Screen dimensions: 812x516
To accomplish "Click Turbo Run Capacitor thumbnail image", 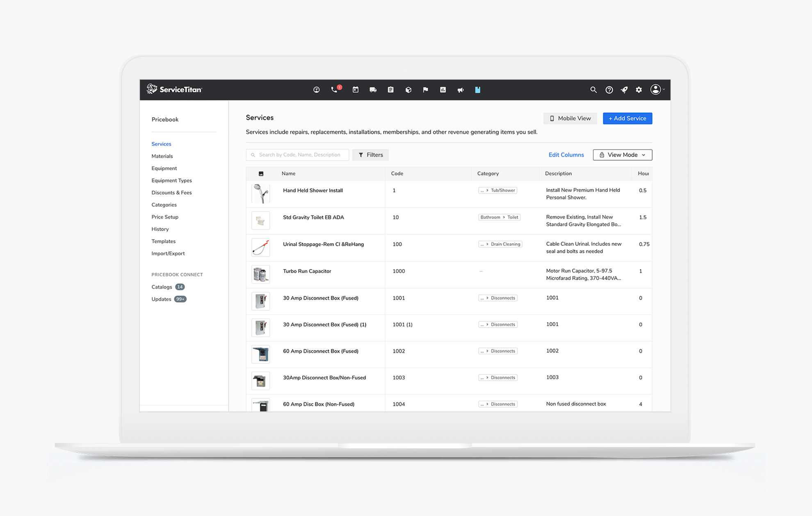I will 260,274.
